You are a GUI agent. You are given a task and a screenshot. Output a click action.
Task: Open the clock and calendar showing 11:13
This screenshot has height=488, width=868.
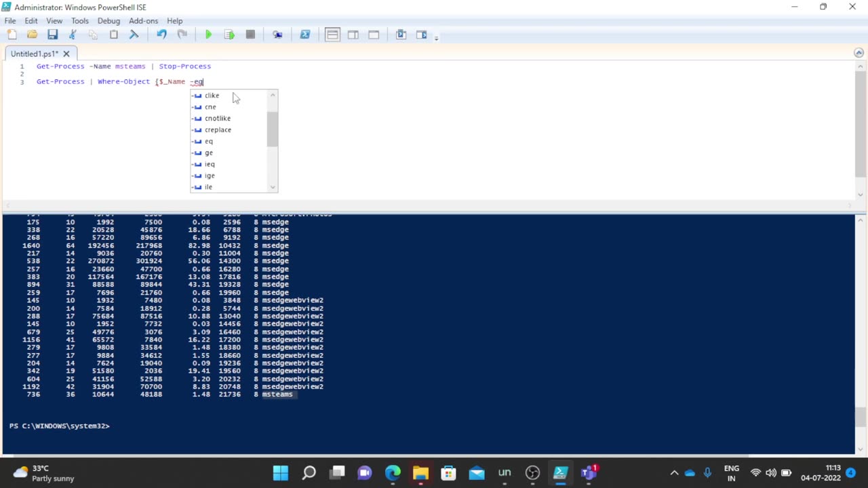point(821,473)
